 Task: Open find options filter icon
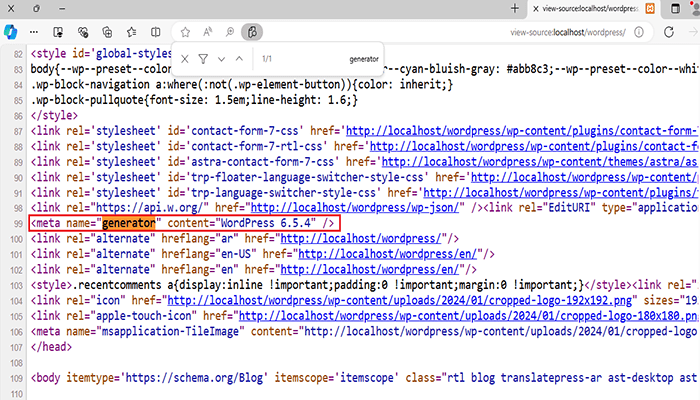tap(203, 59)
